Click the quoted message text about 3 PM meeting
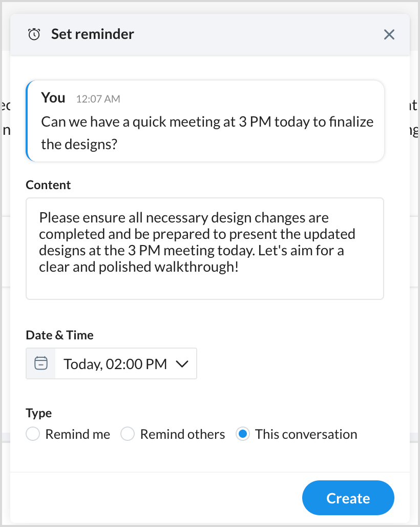The width and height of the screenshot is (420, 527). pyautogui.click(x=207, y=133)
